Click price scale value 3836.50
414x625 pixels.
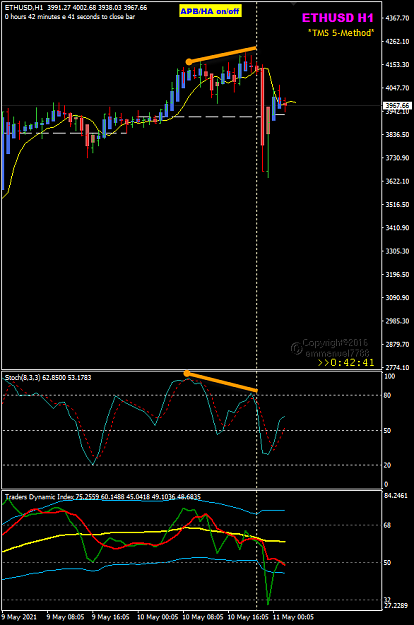[397, 135]
